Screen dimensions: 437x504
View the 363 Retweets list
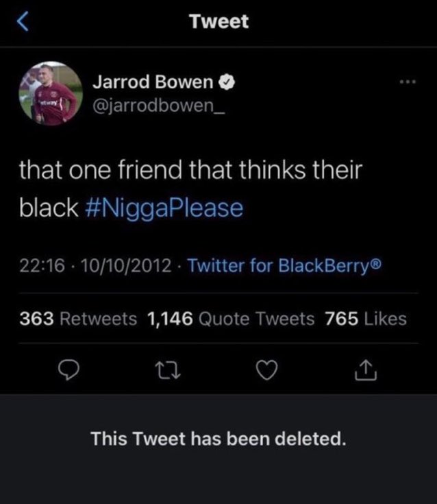tap(78, 319)
